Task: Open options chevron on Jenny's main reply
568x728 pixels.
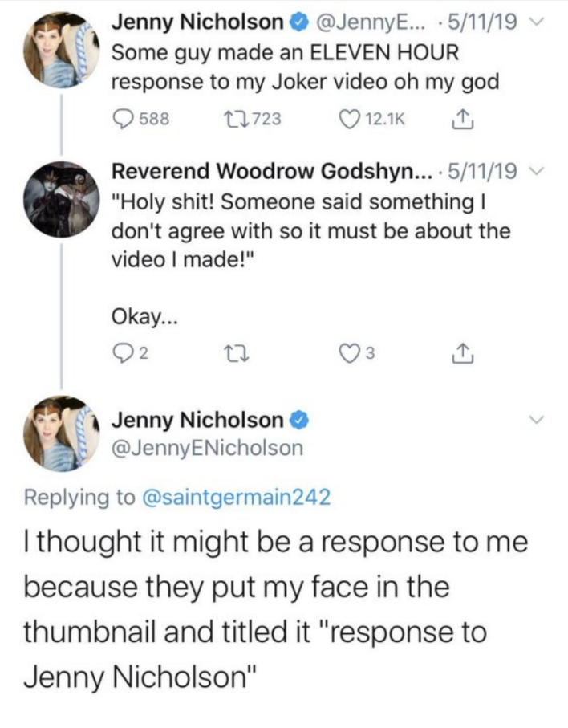Action: tap(538, 419)
